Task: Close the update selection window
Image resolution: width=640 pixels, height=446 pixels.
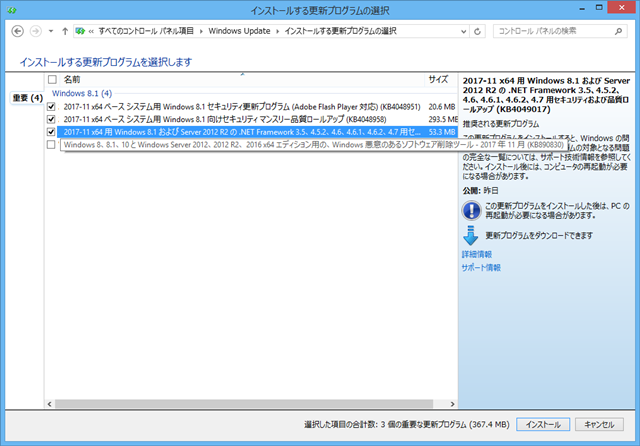Action: pos(622,7)
